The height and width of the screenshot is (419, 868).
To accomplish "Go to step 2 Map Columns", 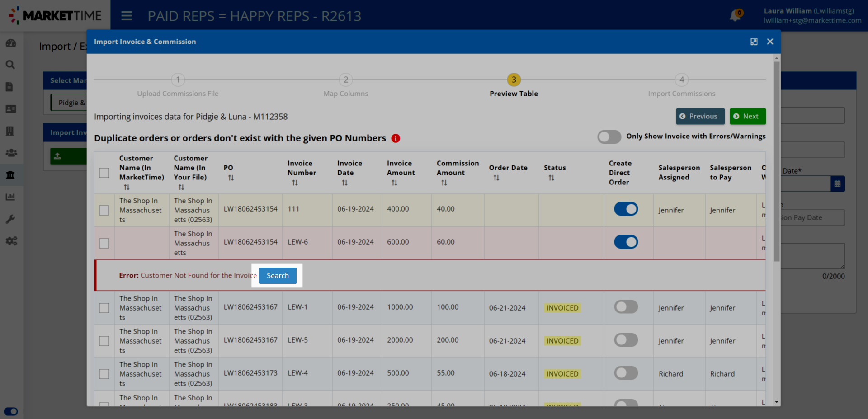I will click(x=346, y=80).
